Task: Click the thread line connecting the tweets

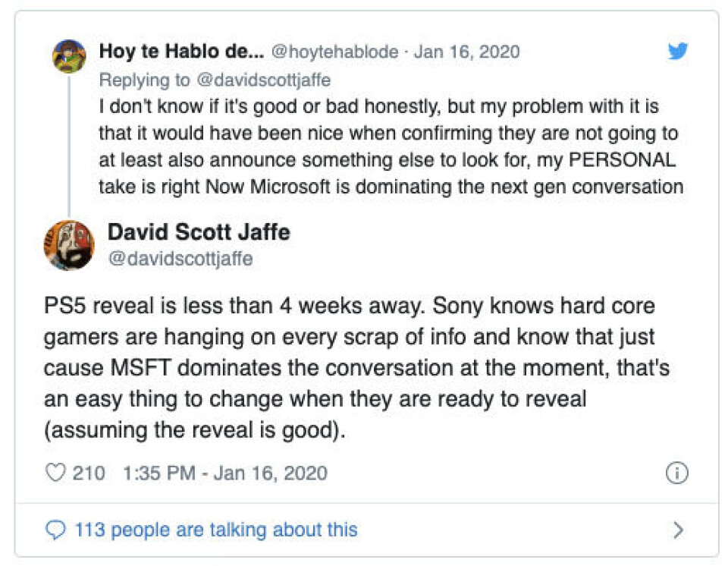Action: [x=69, y=146]
